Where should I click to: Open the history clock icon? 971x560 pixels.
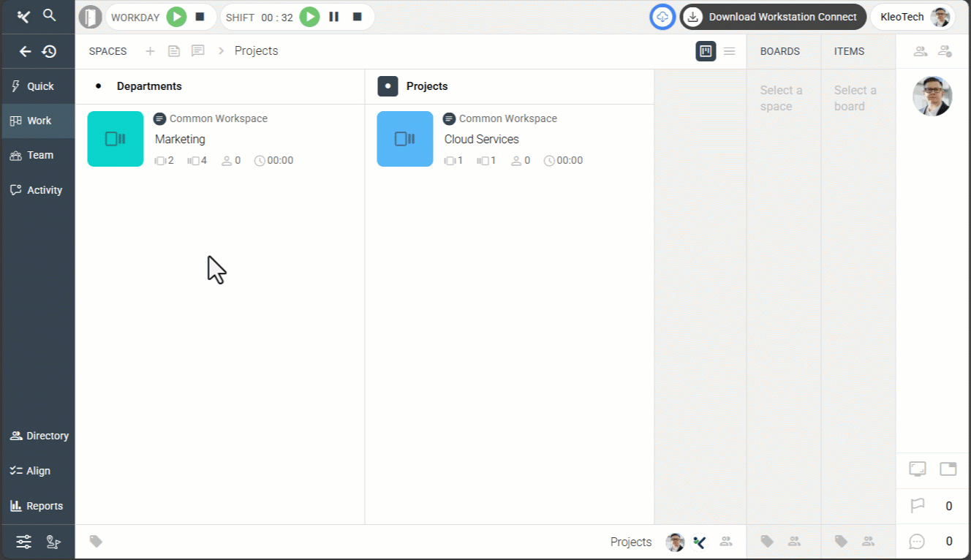49,51
